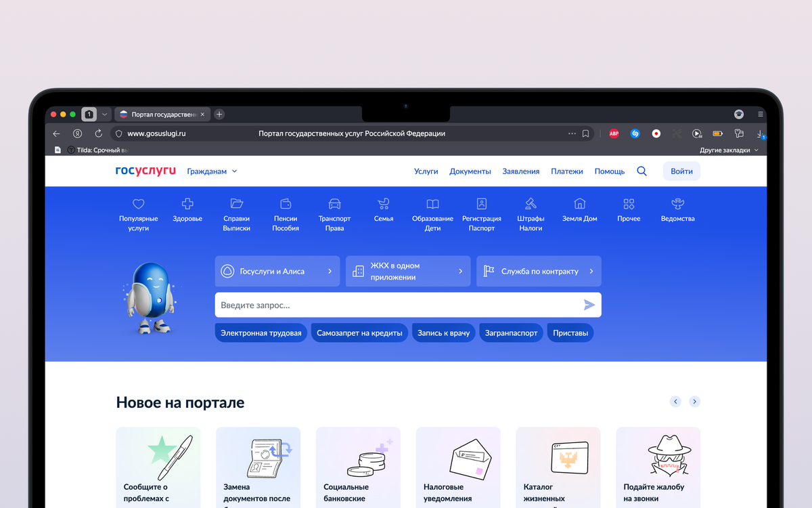Open the Tilda bookmark in the bookmarks bar
Screen dimensions: 812x508
[x=97, y=150]
